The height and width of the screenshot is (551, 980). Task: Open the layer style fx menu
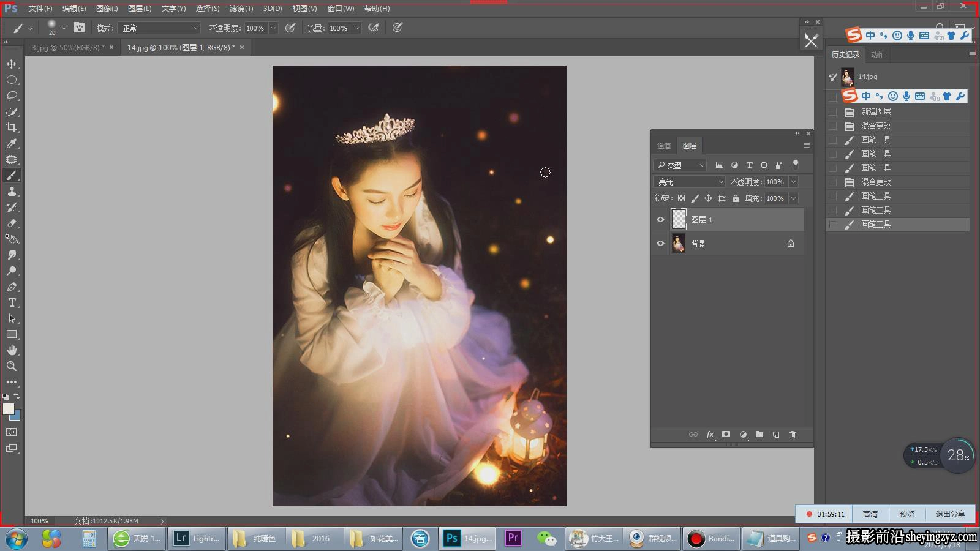(710, 434)
